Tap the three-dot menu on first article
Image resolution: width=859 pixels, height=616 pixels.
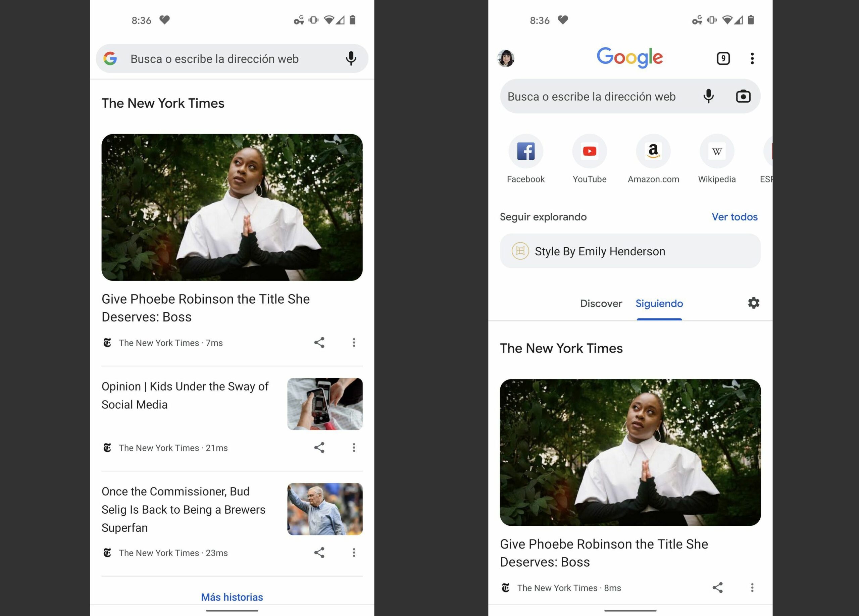click(x=354, y=342)
